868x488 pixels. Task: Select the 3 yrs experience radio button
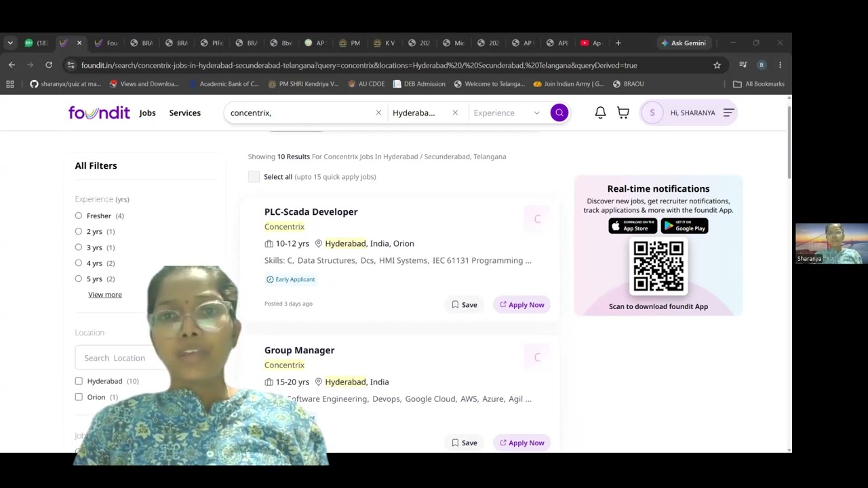coord(79,247)
